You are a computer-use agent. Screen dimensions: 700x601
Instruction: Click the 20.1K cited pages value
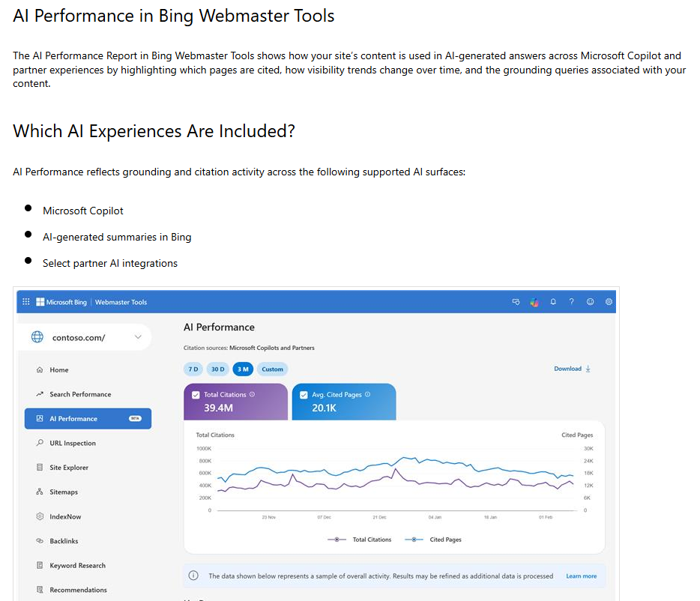point(324,408)
